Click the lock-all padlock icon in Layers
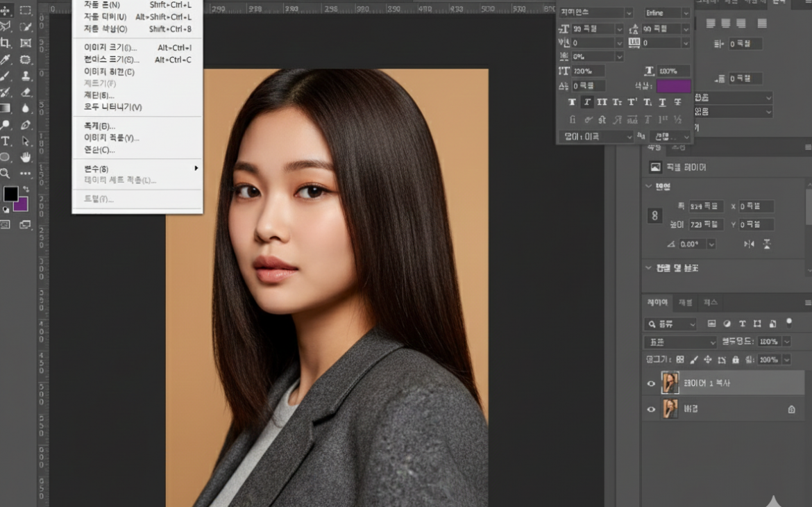The width and height of the screenshot is (812, 507). [736, 360]
